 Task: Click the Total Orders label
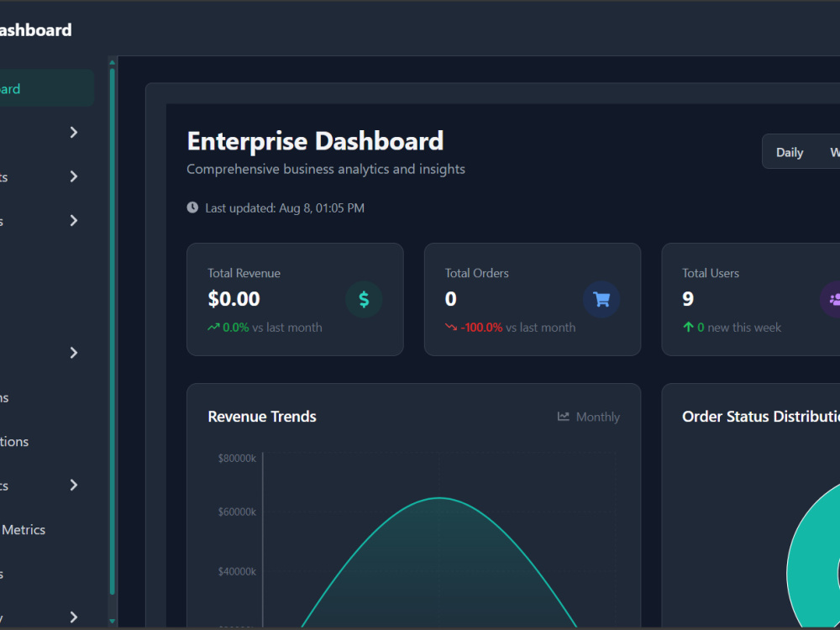click(477, 273)
